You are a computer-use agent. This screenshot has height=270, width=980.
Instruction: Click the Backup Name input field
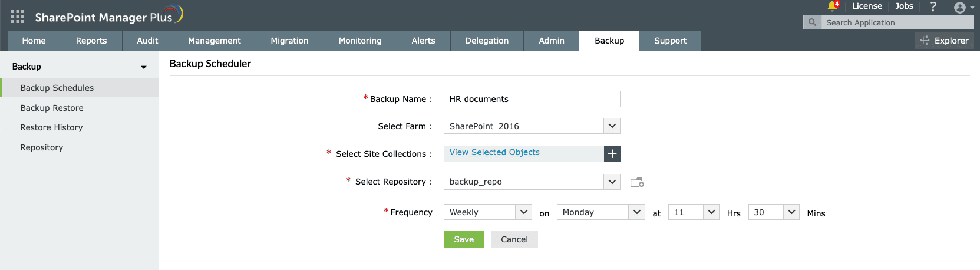(532, 99)
